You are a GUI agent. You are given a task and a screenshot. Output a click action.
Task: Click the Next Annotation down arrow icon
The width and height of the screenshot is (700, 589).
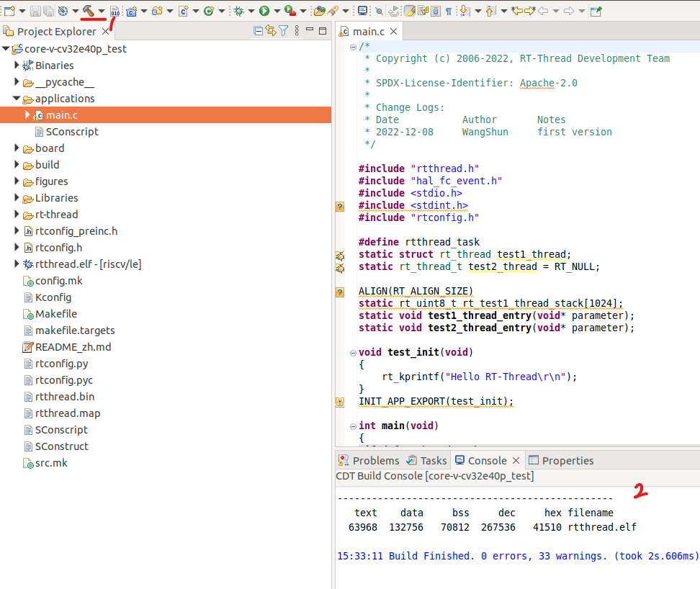pyautogui.click(x=465, y=11)
